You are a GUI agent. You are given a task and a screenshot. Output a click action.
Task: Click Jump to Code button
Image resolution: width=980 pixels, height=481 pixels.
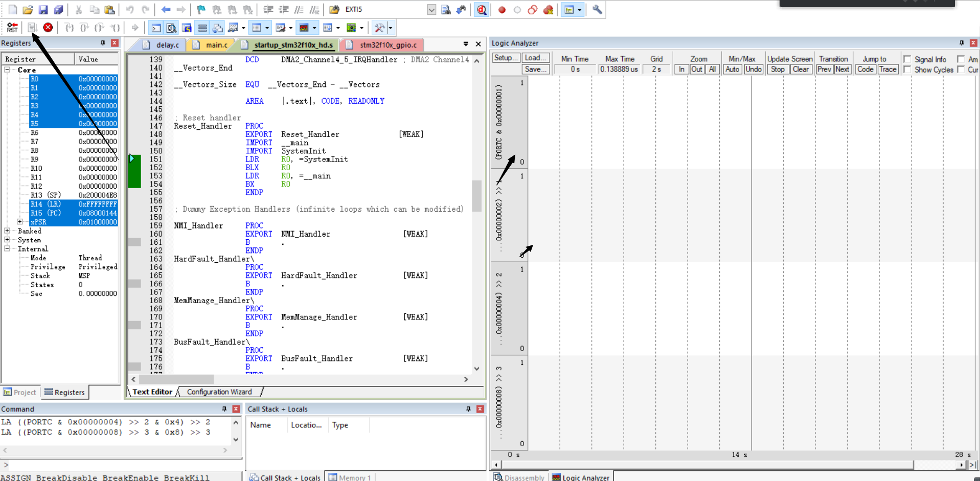tap(865, 69)
